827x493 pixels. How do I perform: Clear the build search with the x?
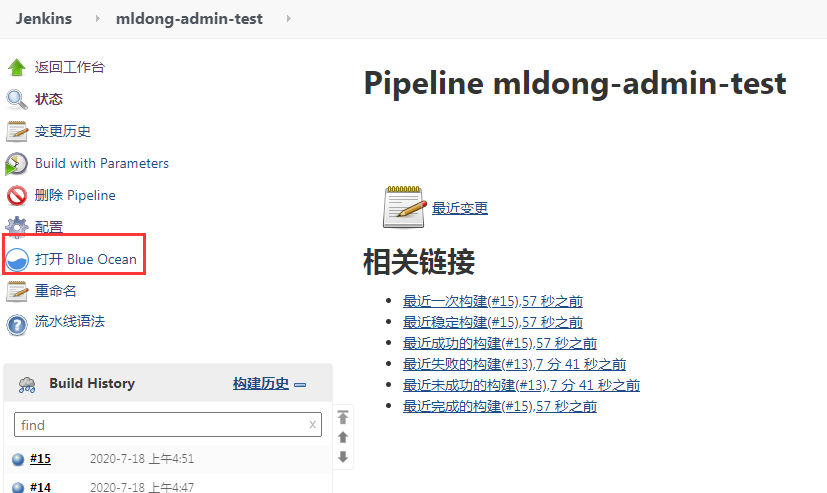[x=312, y=425]
